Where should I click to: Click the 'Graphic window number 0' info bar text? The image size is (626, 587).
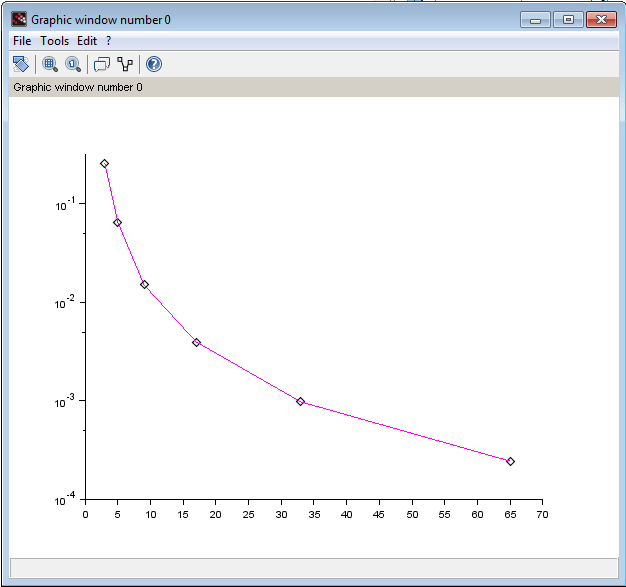pos(78,87)
